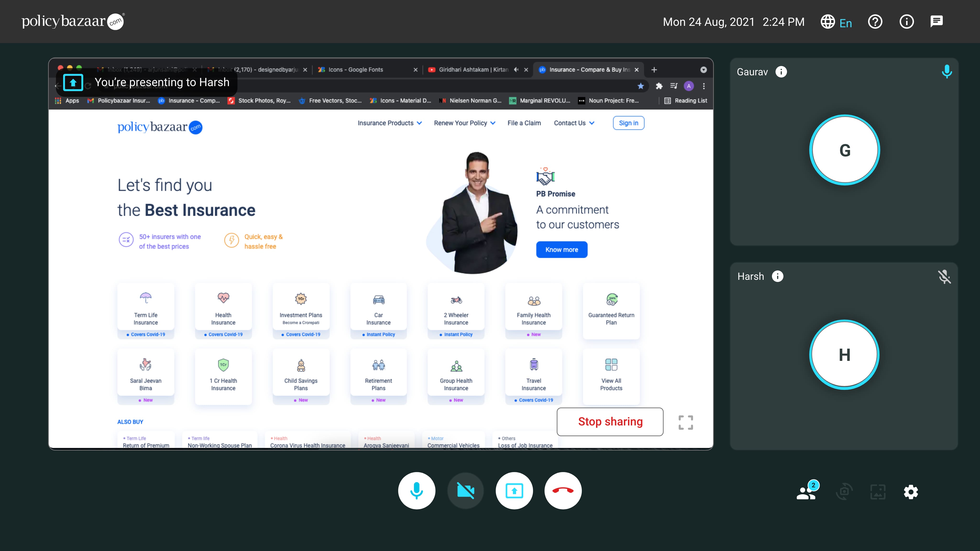Click the Sign in button
This screenshot has height=551, width=980.
[x=628, y=123]
